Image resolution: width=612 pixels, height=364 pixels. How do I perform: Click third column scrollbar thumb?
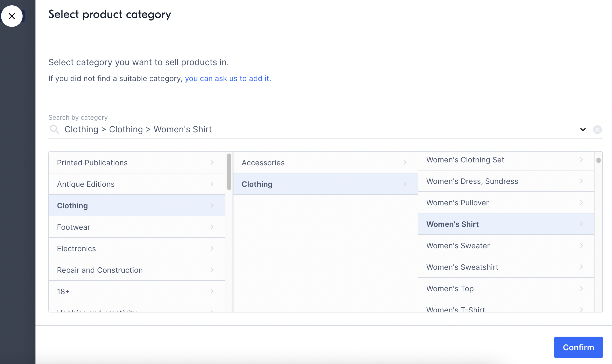click(x=599, y=160)
